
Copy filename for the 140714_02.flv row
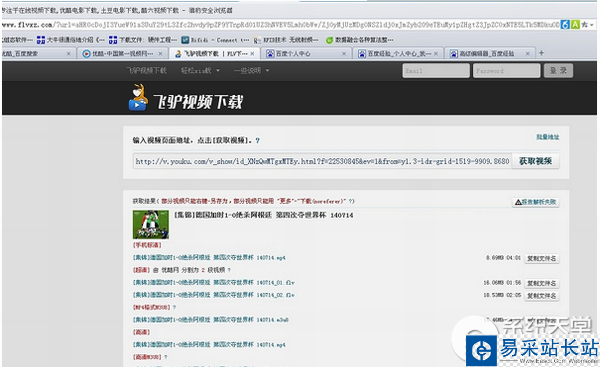(x=541, y=296)
